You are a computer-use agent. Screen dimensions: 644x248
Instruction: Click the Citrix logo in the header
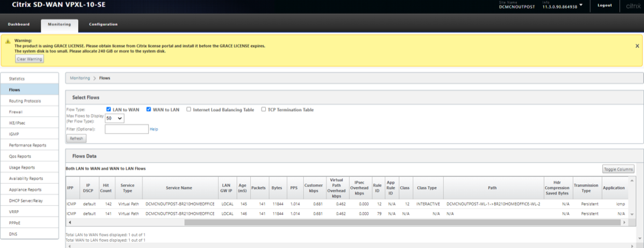[x=633, y=6]
